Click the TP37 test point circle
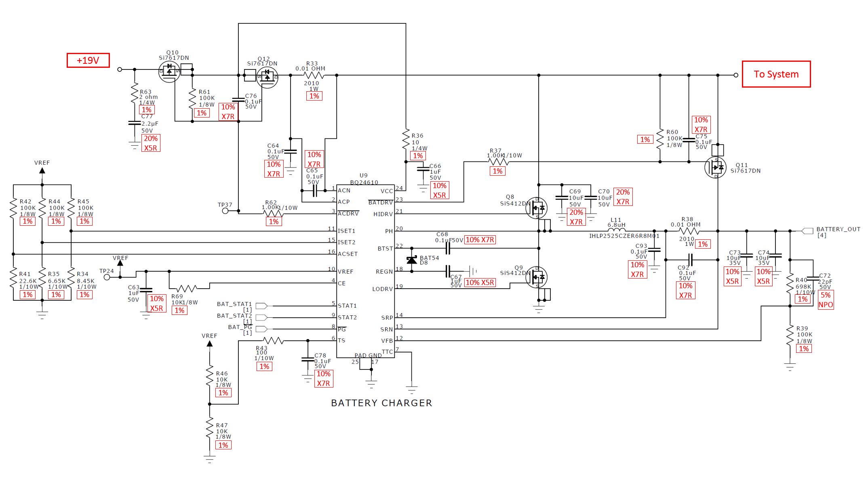The width and height of the screenshot is (868, 478). pyautogui.click(x=225, y=211)
